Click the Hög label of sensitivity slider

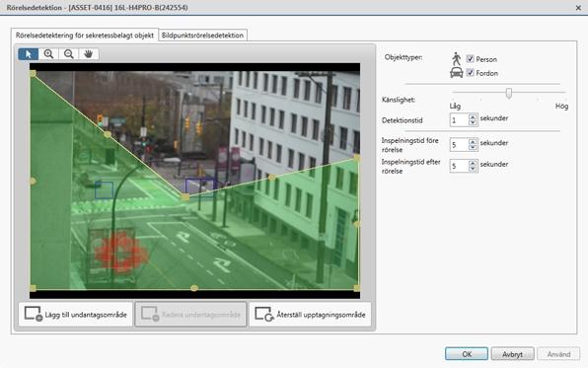click(561, 107)
